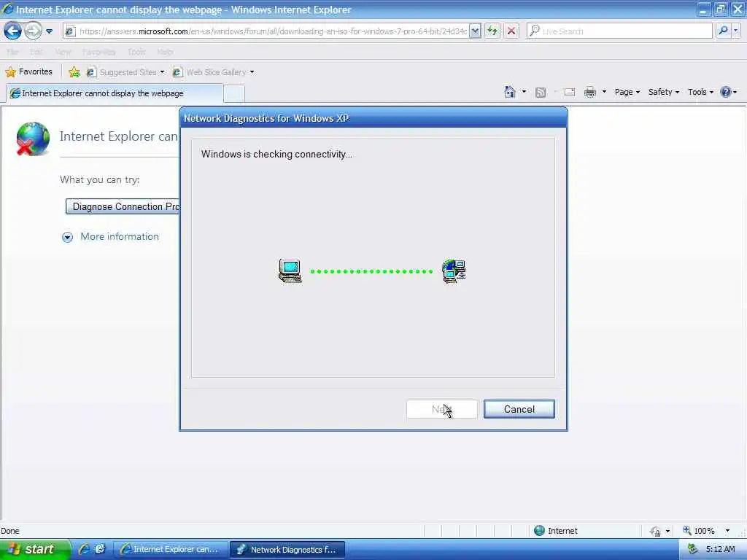Switch to Internet Explorer taskbar button
The height and width of the screenshot is (560, 747).
(x=171, y=550)
